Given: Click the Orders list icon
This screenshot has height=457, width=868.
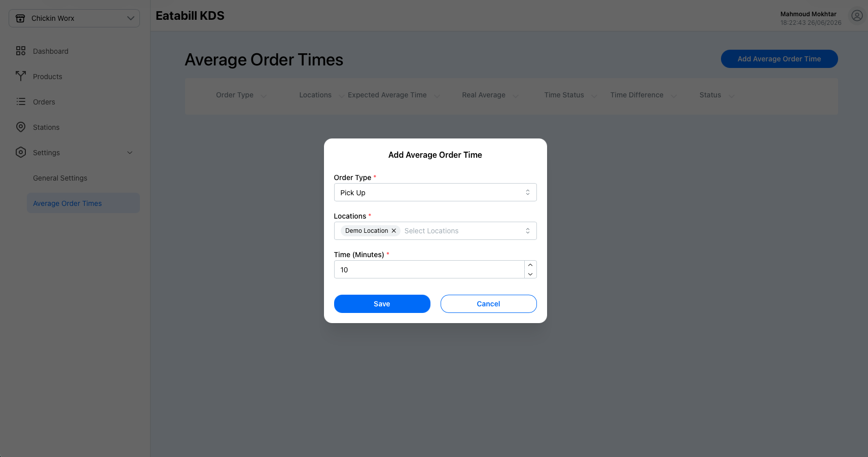Looking at the screenshot, I should click(x=21, y=101).
